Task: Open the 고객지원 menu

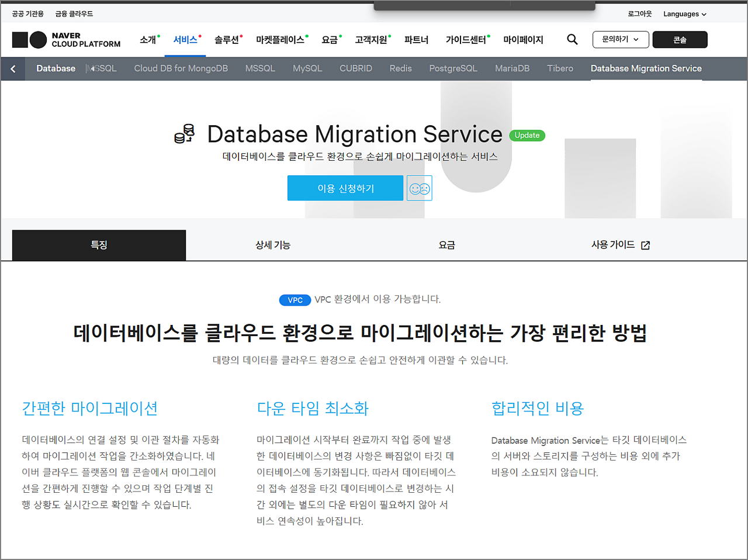Action: pos(372,40)
